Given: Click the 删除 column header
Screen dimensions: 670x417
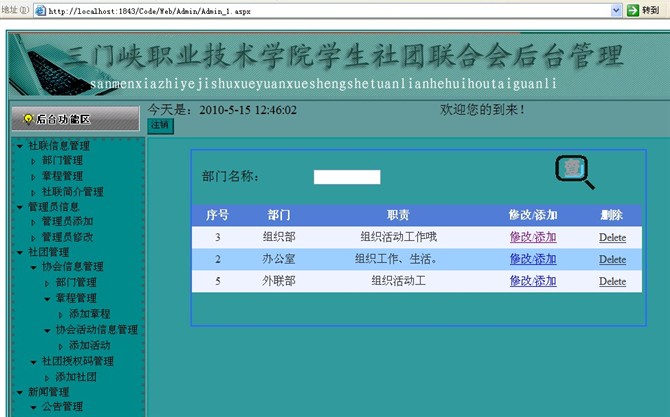Looking at the screenshot, I should click(x=612, y=215).
